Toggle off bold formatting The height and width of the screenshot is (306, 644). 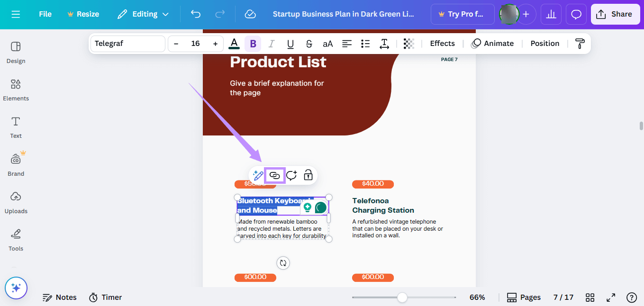click(253, 43)
